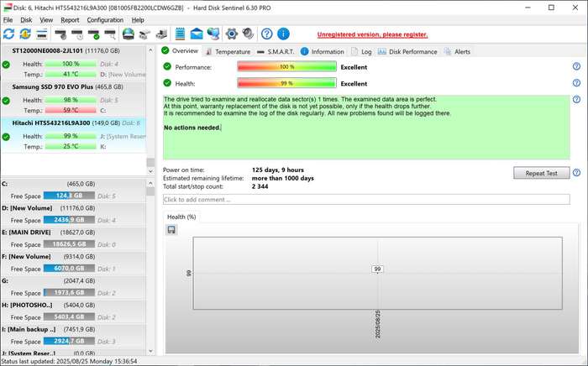Switch to the Temperature tab

[228, 52]
